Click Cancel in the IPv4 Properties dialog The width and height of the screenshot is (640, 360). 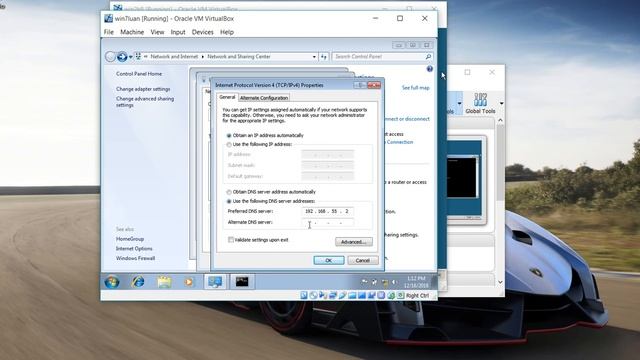[x=363, y=260]
